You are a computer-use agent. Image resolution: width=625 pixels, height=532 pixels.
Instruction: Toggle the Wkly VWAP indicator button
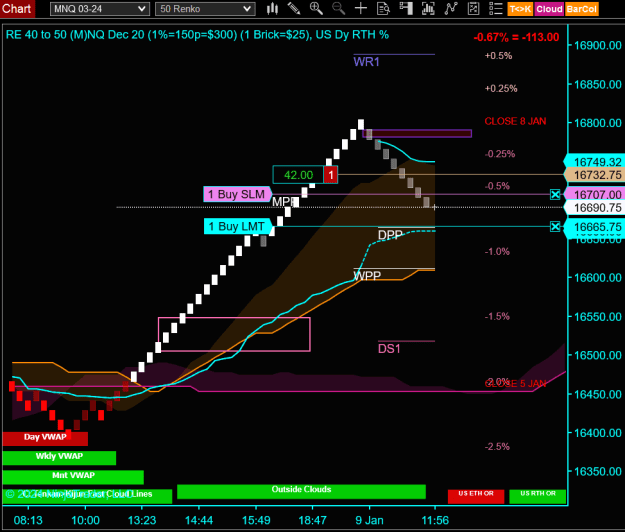pyautogui.click(x=59, y=457)
